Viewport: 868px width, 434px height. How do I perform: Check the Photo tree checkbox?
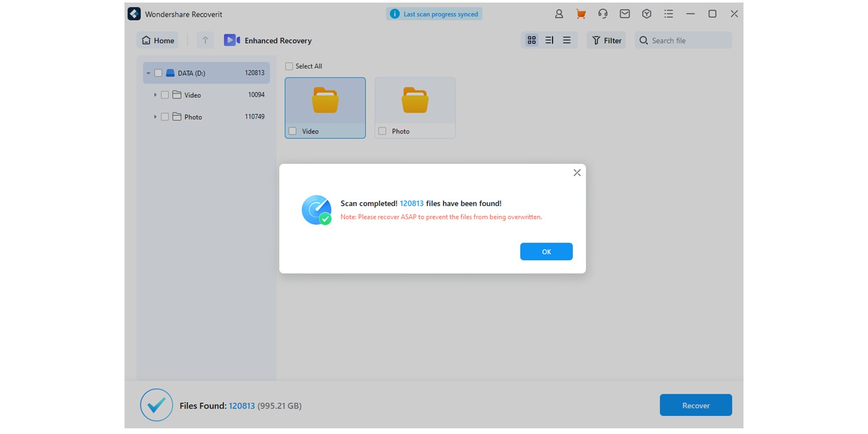(x=165, y=117)
